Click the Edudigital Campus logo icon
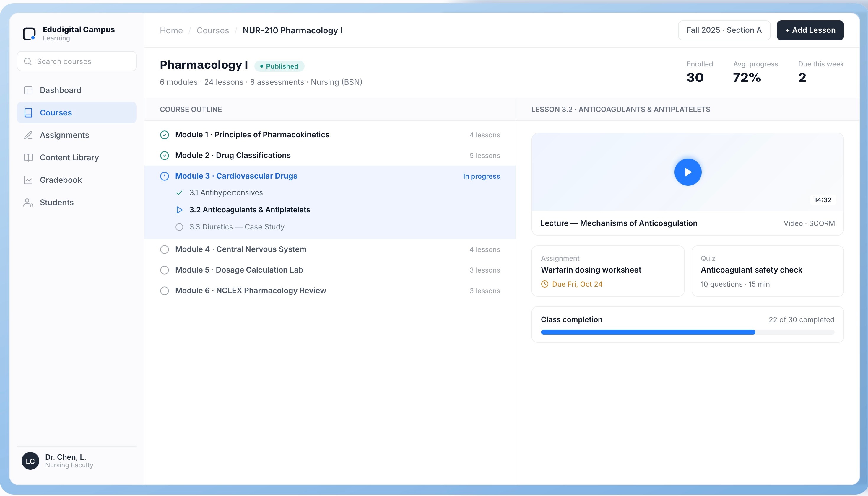This screenshot has height=496, width=868. [x=29, y=34]
